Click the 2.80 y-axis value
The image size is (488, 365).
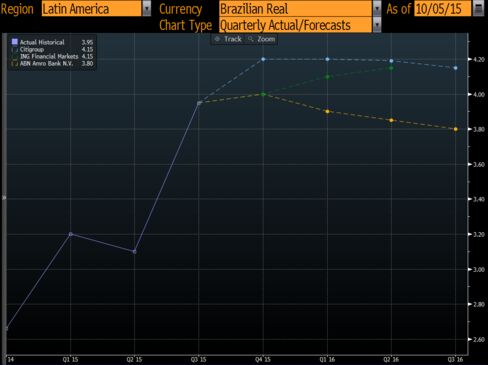pos(479,304)
